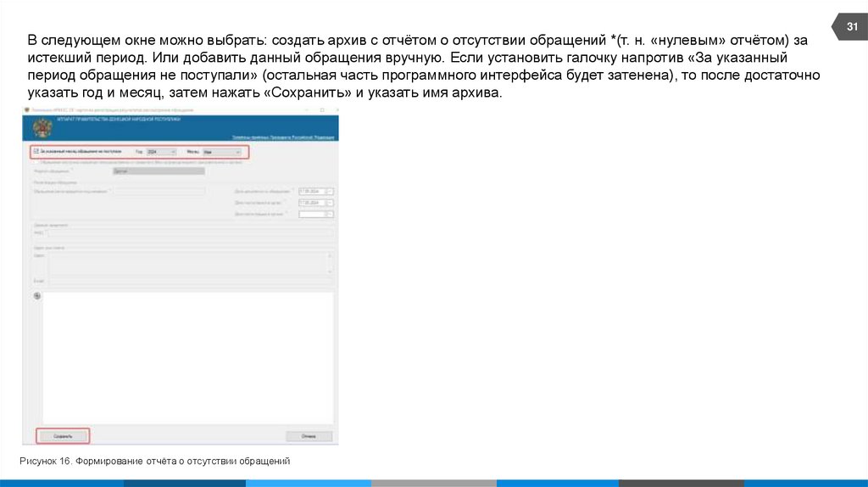Tick the 'обращения не поступали' checkbox

coord(36,151)
